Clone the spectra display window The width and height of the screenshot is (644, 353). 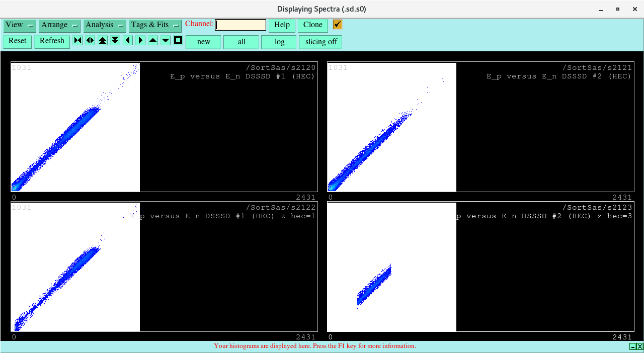(x=313, y=25)
